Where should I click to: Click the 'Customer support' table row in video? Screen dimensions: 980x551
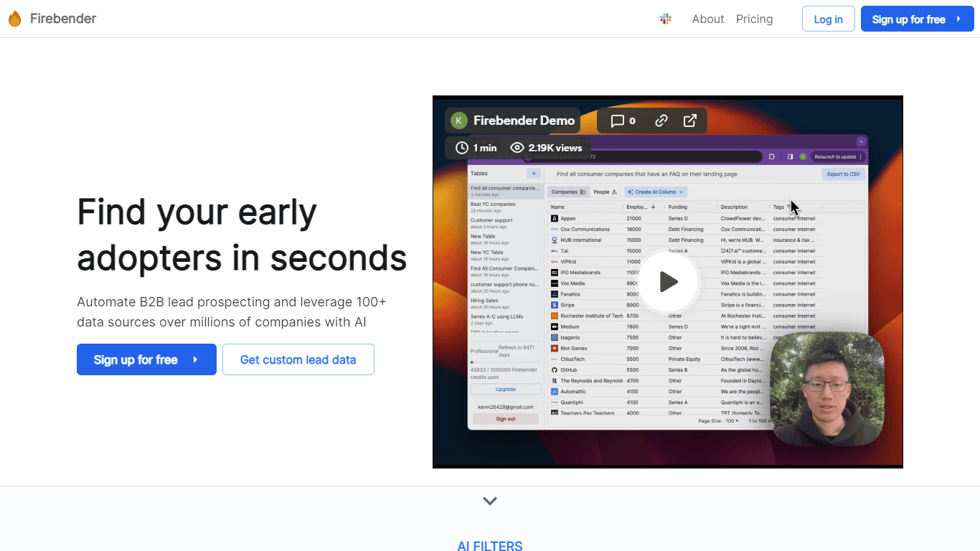[x=506, y=223]
